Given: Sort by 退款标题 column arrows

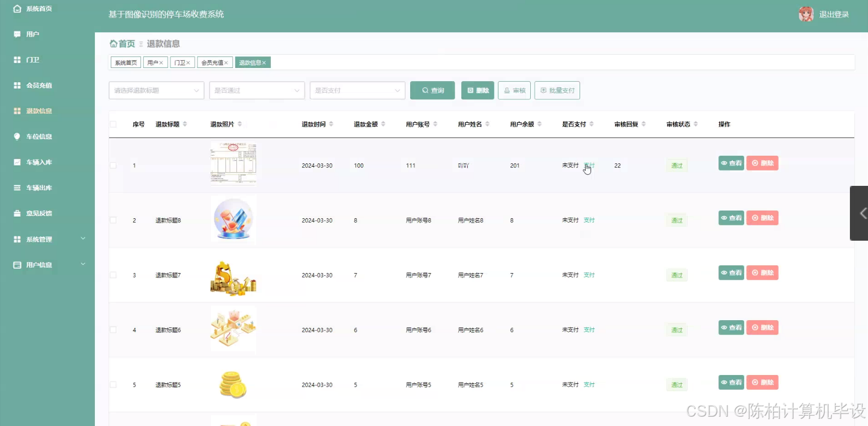Looking at the screenshot, I should click(x=185, y=124).
